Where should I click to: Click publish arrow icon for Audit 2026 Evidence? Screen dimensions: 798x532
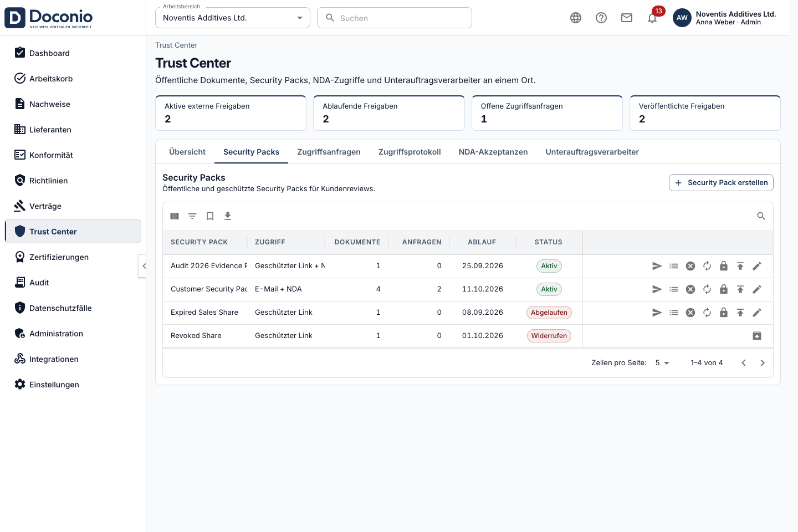[x=740, y=266]
